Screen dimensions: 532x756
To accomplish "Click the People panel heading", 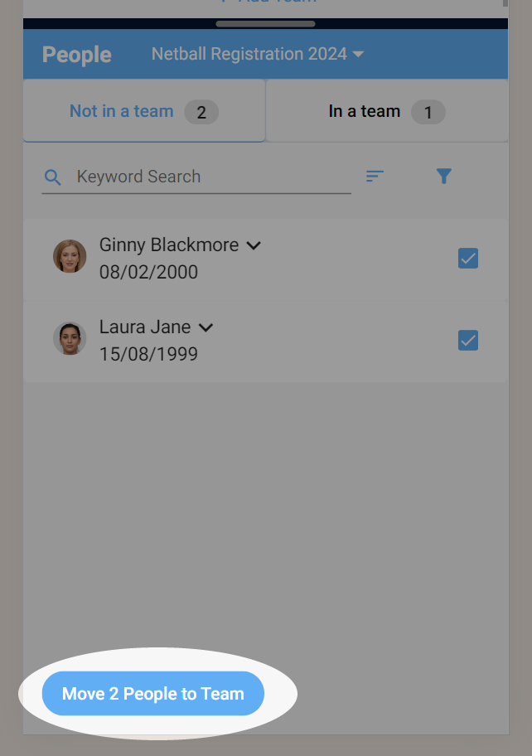I will (77, 55).
